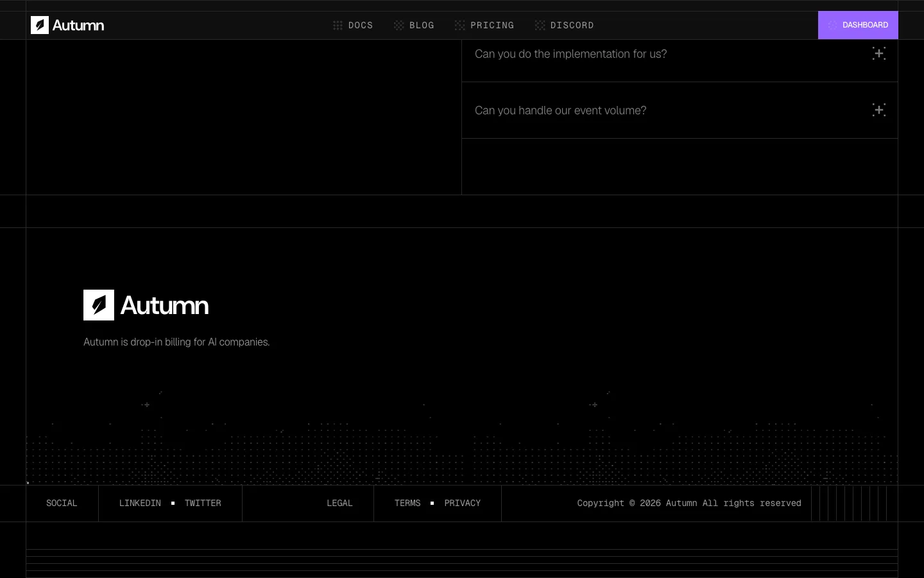Click the Autumn logo in header
Screen dimensions: 924x578
pos(67,25)
